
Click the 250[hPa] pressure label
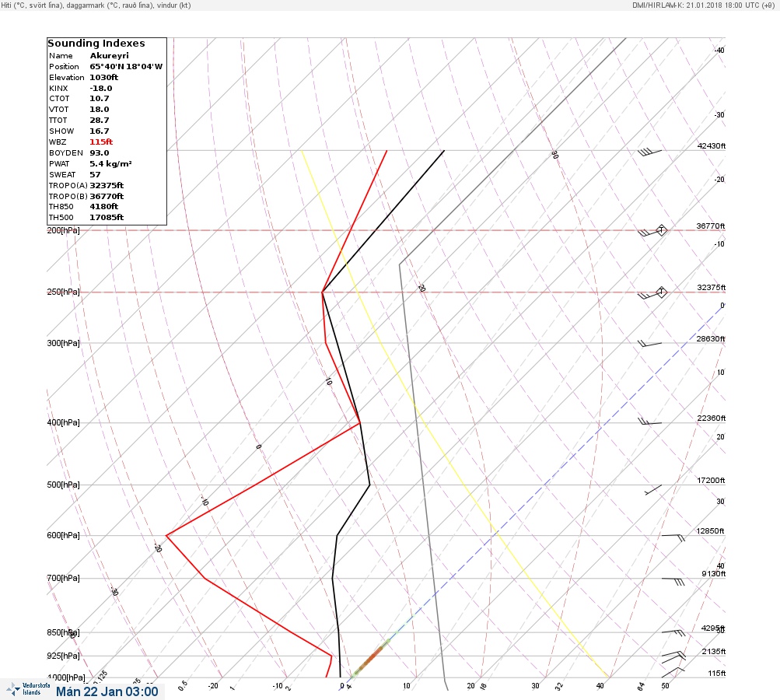pyautogui.click(x=63, y=292)
